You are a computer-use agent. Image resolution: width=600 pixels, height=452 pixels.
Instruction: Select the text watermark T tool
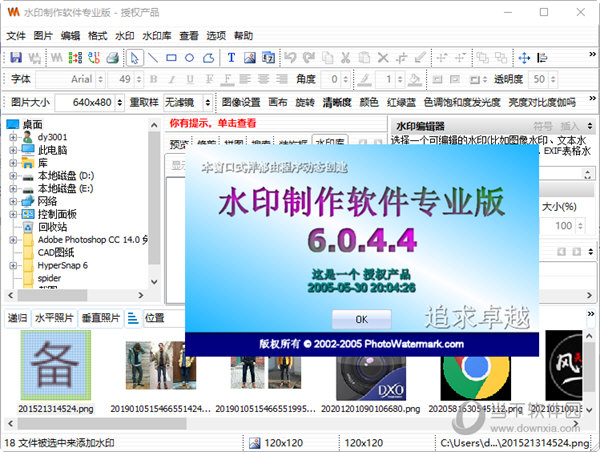click(231, 57)
